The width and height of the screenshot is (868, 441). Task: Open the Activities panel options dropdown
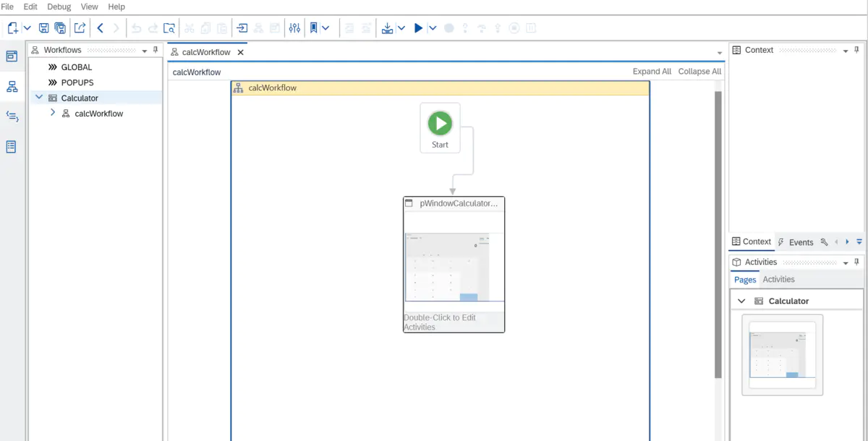846,263
